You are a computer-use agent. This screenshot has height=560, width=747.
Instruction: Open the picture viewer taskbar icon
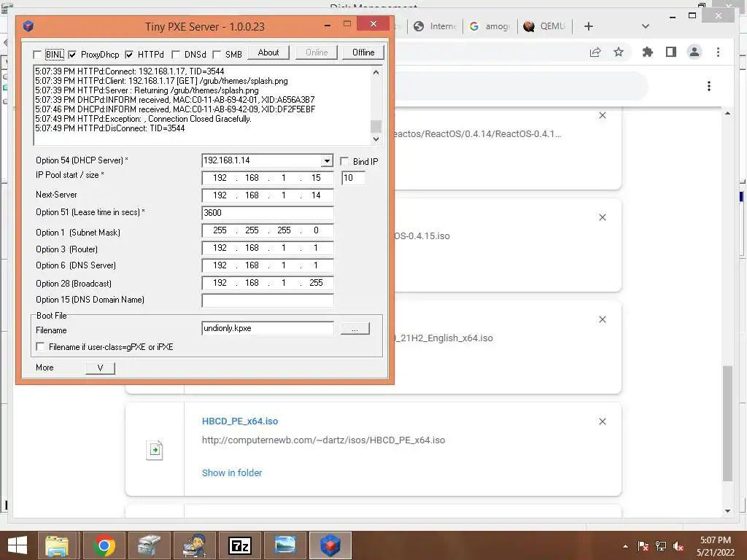point(285,545)
